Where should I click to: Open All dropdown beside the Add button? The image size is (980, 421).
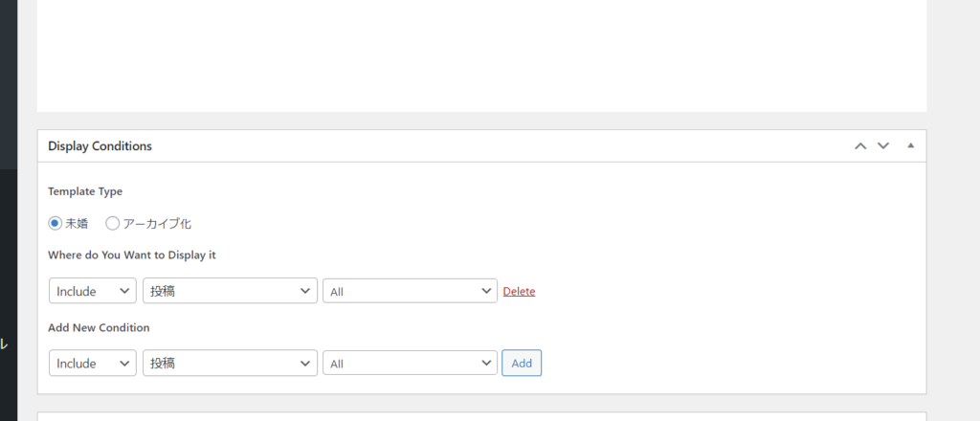click(410, 363)
